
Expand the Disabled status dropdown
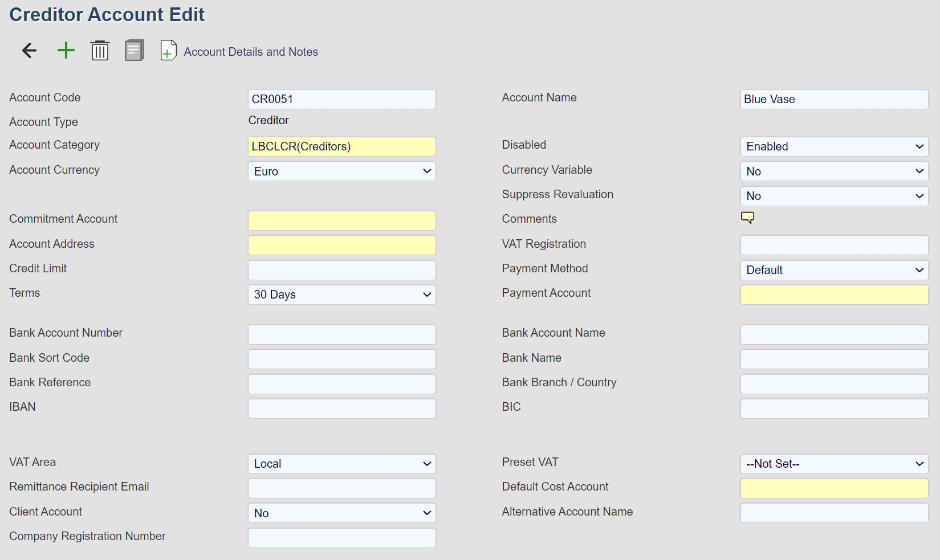point(834,146)
